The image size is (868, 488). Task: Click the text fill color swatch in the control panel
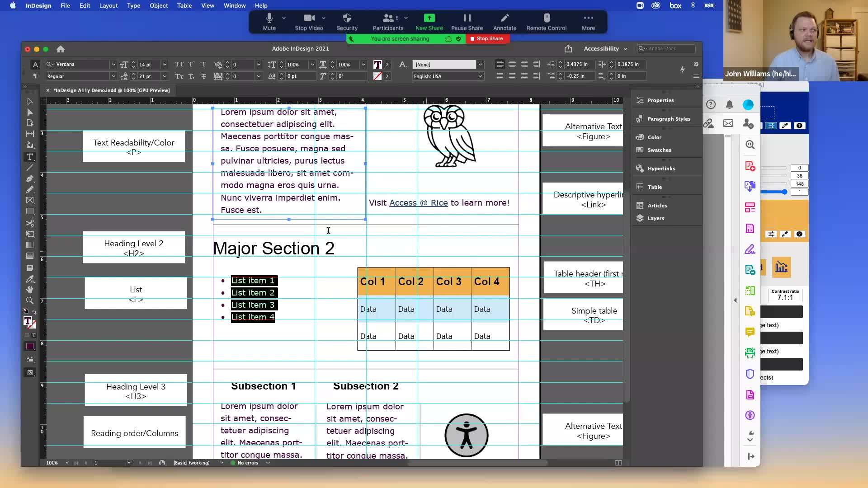tap(377, 64)
